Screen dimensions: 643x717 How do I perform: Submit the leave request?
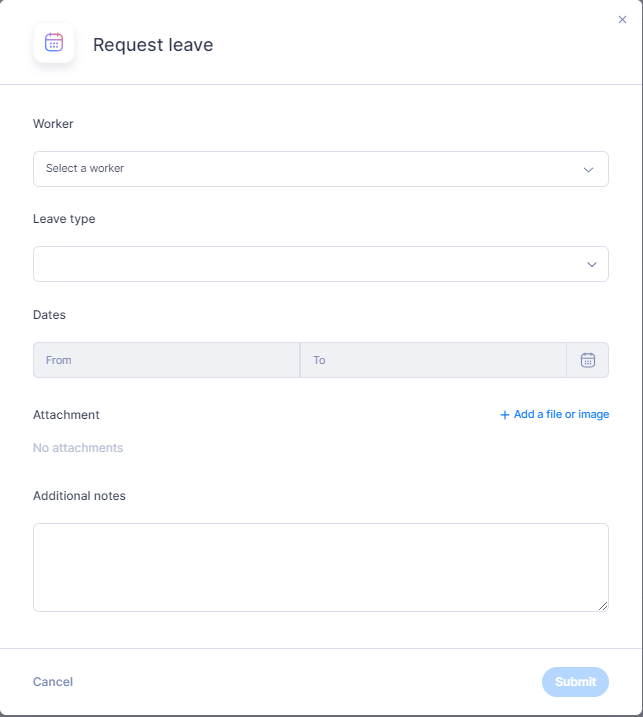pyautogui.click(x=575, y=682)
